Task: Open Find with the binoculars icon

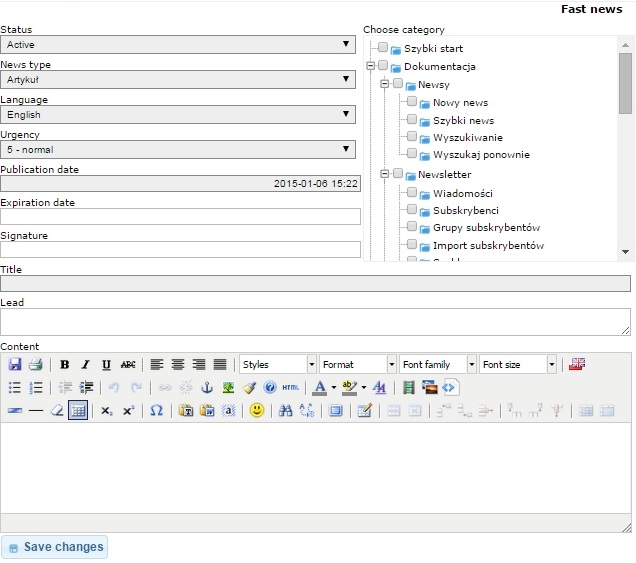Action: pos(286,411)
